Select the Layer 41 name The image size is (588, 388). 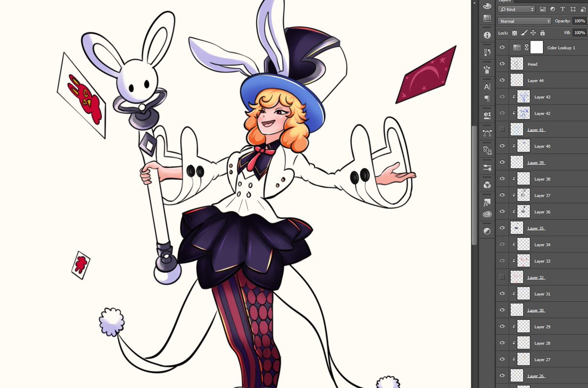click(x=536, y=130)
